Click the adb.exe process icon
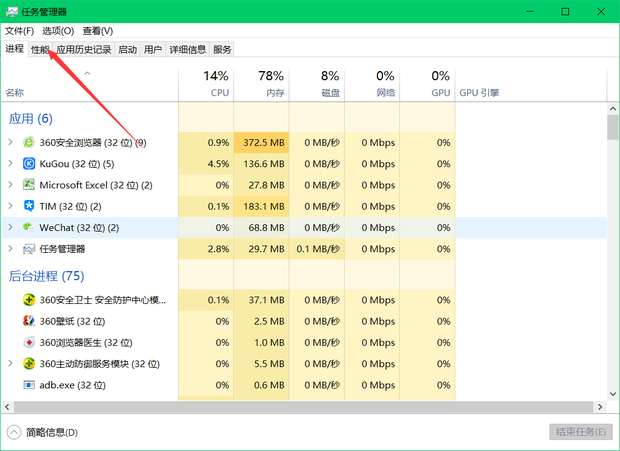This screenshot has width=620, height=451. 29,385
